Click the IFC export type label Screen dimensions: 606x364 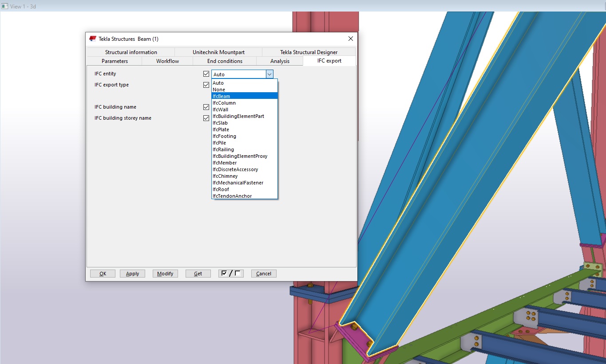point(111,85)
